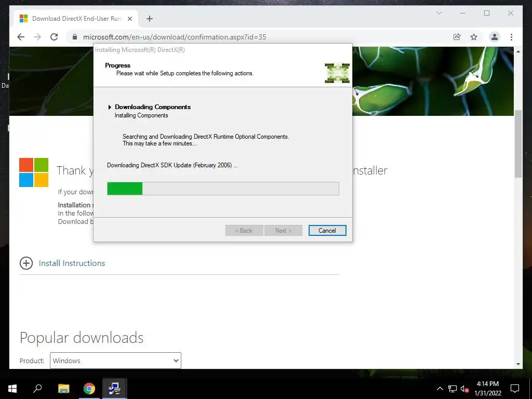532x399 pixels.
Task: Open the Chrome profile avatar
Action: pyautogui.click(x=495, y=37)
